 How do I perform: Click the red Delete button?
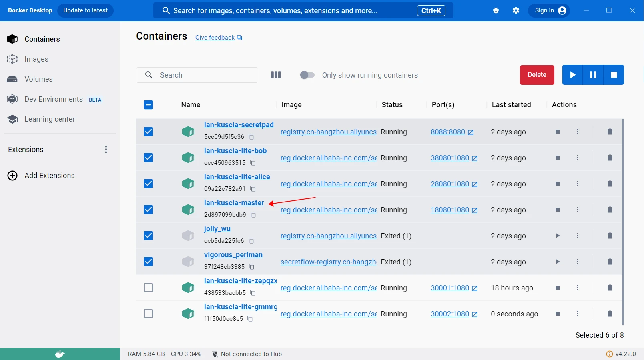point(537,75)
